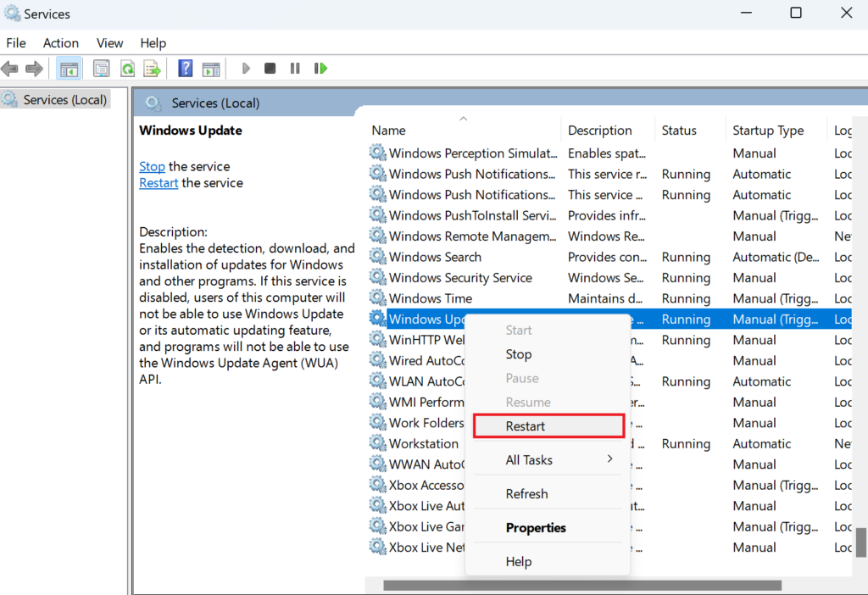Choose Restart from the context menu
Screen dimensions: 868x595
tap(526, 426)
